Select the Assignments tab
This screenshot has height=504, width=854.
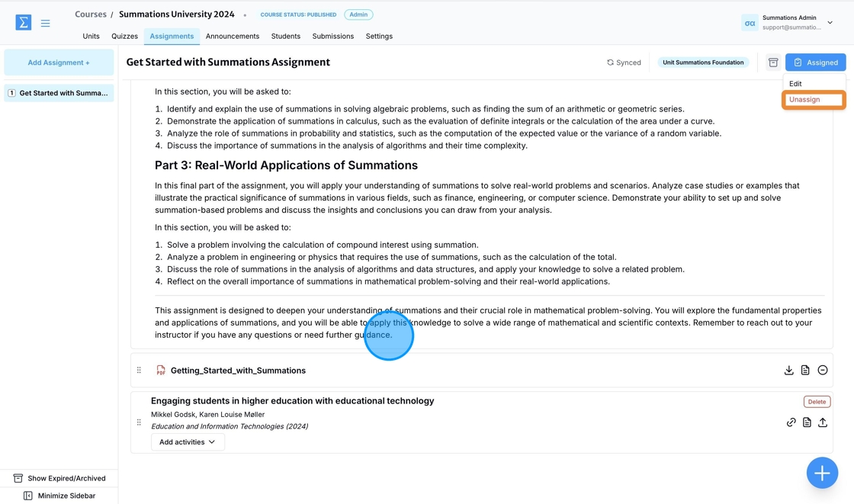172,37
